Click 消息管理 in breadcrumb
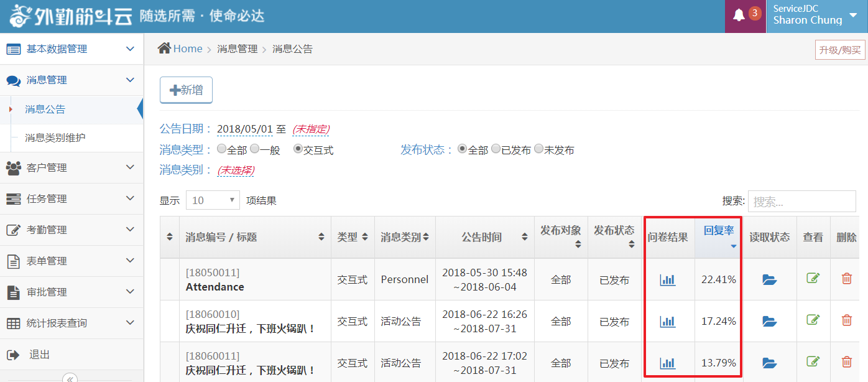This screenshot has width=868, height=382. click(x=237, y=49)
